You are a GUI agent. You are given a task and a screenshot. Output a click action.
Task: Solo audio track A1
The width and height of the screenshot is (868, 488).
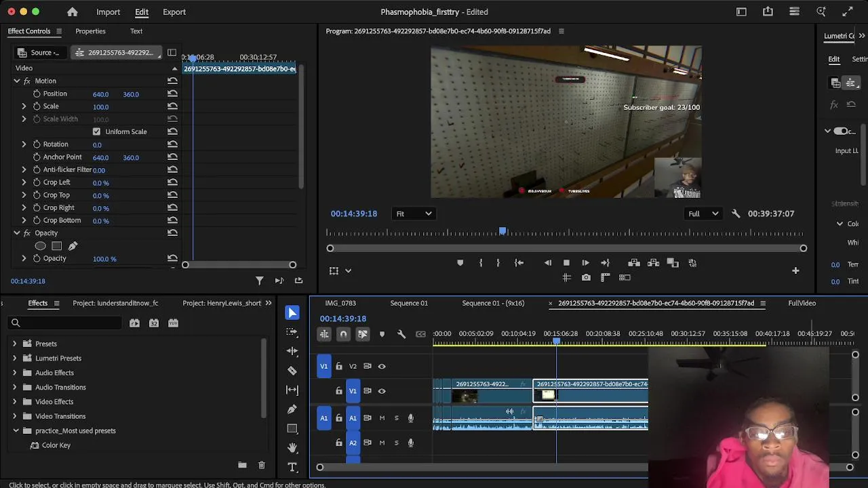(x=397, y=418)
